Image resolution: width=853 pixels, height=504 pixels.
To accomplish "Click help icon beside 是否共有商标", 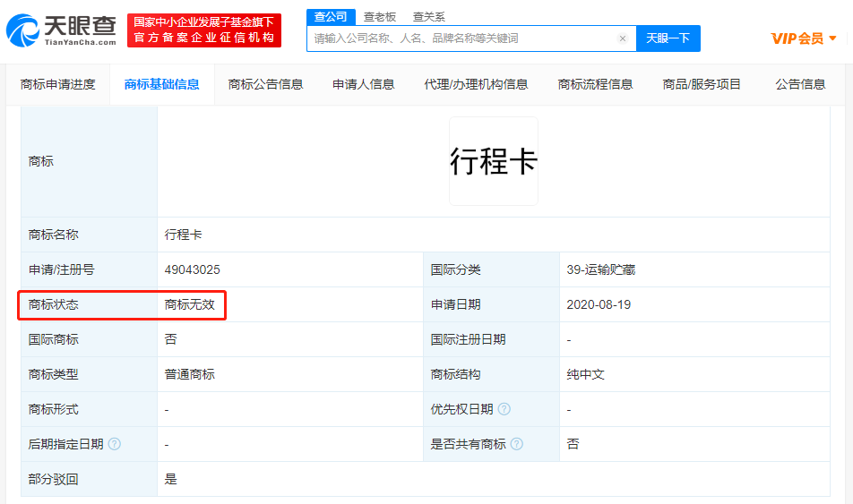I will point(517,444).
